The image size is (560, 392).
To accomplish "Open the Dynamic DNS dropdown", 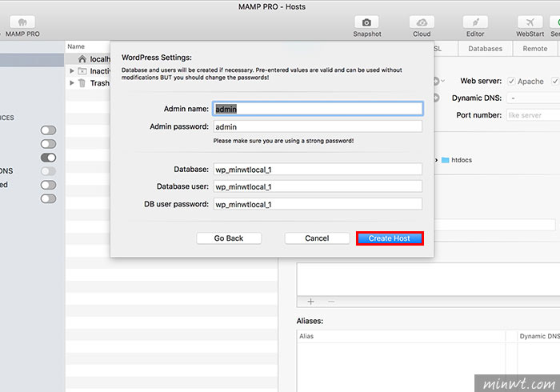I will tap(534, 98).
